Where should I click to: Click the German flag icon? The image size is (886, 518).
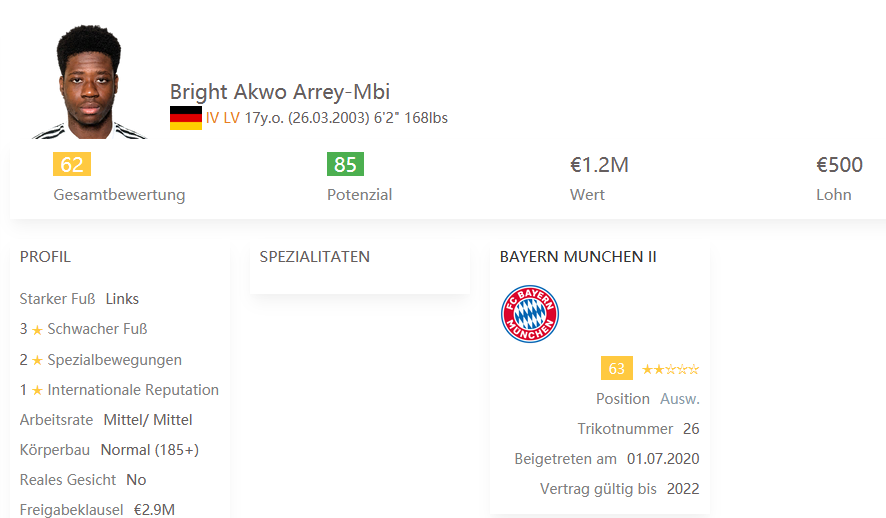(185, 117)
